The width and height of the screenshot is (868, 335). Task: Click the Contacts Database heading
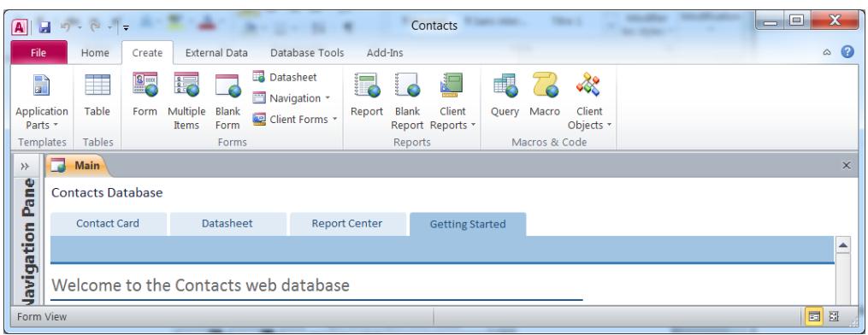pos(107,193)
